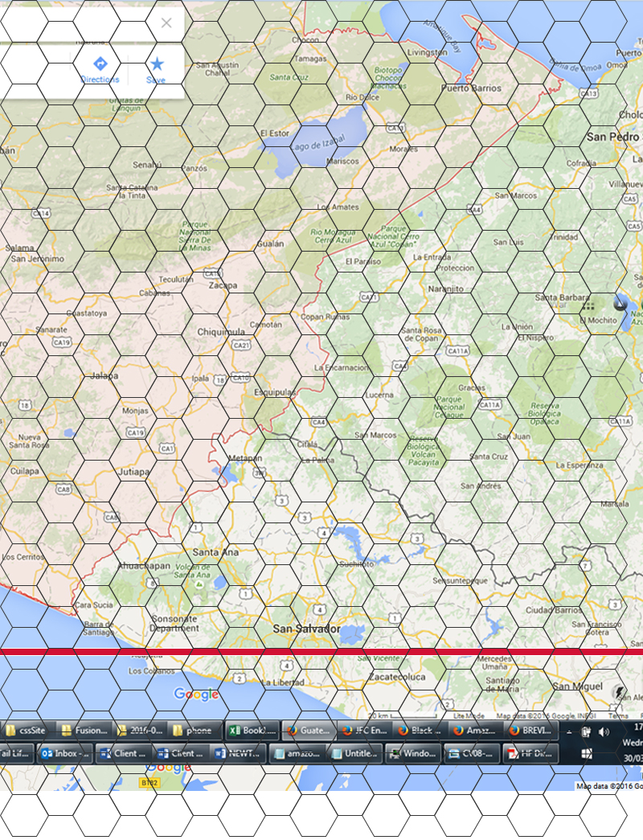Click the Copan Ruinas label

tap(325, 317)
